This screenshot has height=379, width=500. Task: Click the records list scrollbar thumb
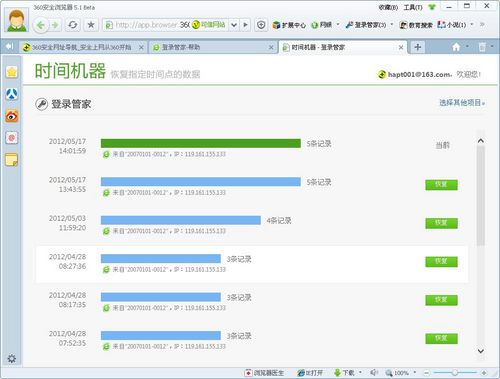pyautogui.click(x=480, y=196)
